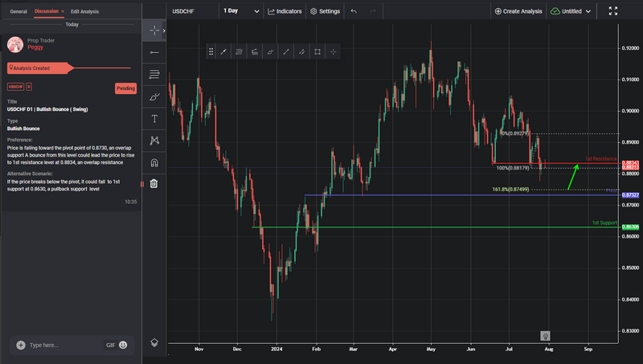Switch to the General tab
This screenshot has width=643, height=364.
[18, 11]
